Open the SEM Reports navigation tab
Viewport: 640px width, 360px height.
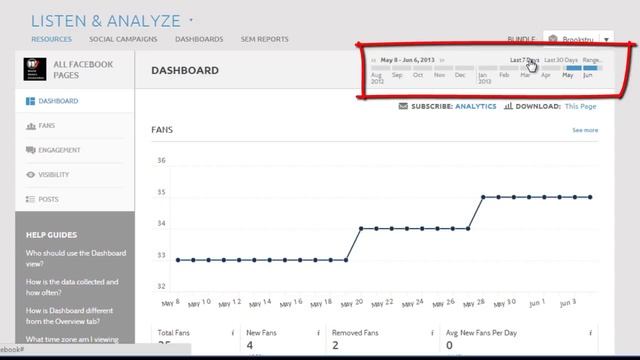click(x=264, y=39)
